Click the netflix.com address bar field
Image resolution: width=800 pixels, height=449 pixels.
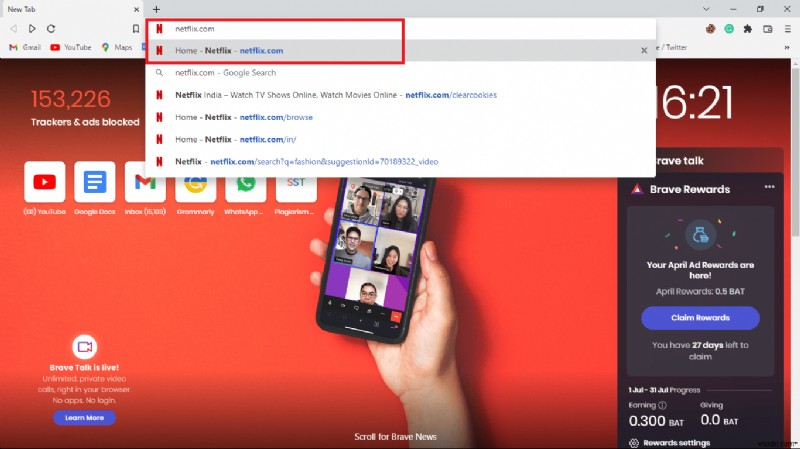[x=401, y=29]
